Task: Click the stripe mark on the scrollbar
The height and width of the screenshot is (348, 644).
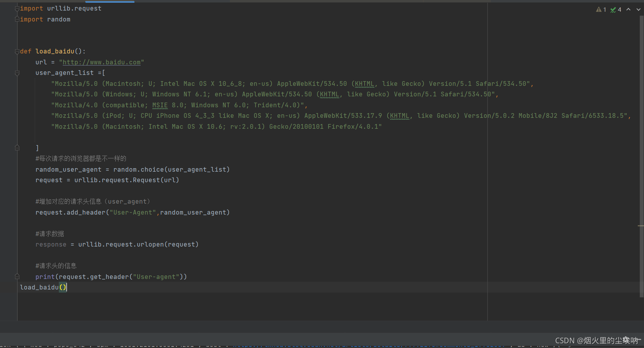Action: click(x=641, y=226)
